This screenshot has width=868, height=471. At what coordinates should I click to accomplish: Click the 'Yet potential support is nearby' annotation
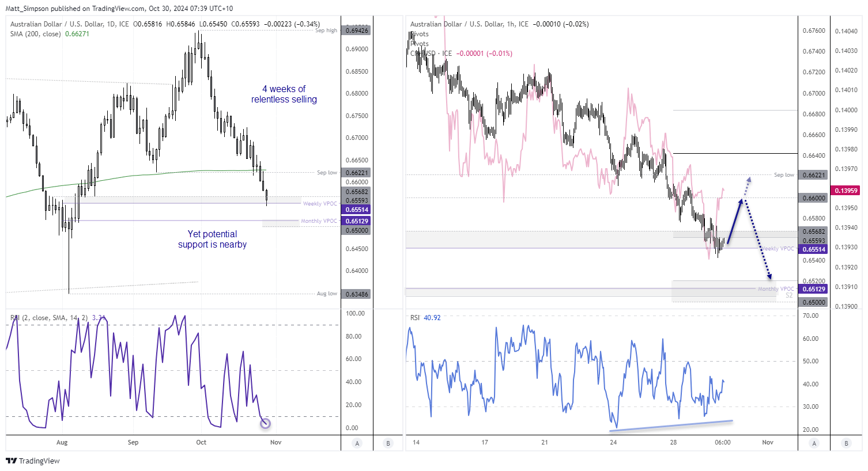(212, 240)
